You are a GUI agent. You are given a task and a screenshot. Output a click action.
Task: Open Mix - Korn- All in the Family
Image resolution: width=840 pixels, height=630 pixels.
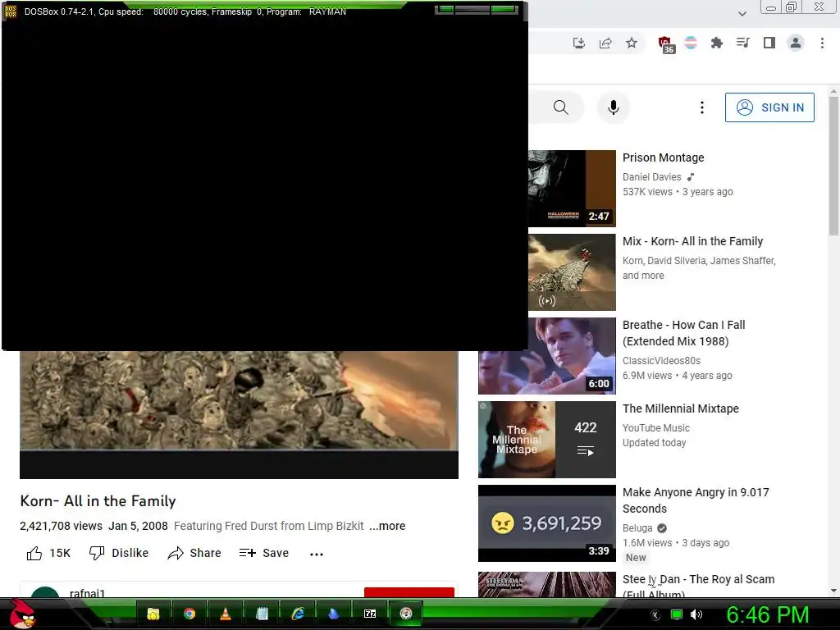(x=692, y=241)
